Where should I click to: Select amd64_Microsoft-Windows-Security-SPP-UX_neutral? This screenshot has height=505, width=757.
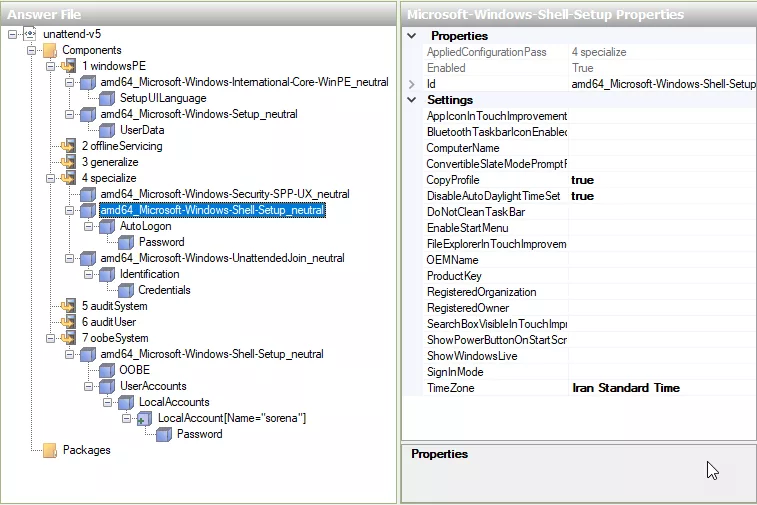(x=225, y=194)
